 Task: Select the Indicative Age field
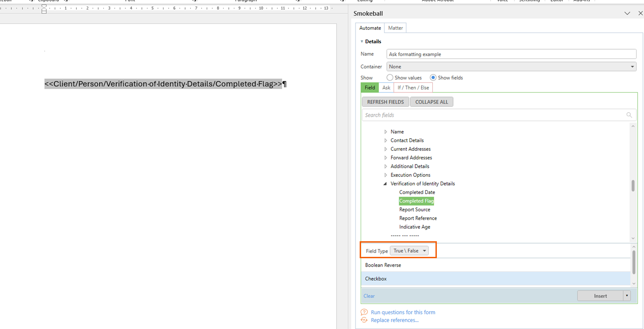pos(415,227)
